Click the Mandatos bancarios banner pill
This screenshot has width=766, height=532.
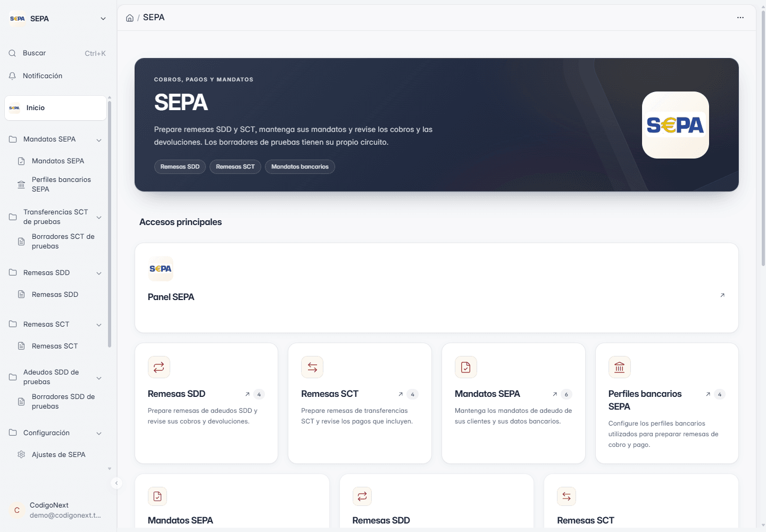pyautogui.click(x=300, y=167)
